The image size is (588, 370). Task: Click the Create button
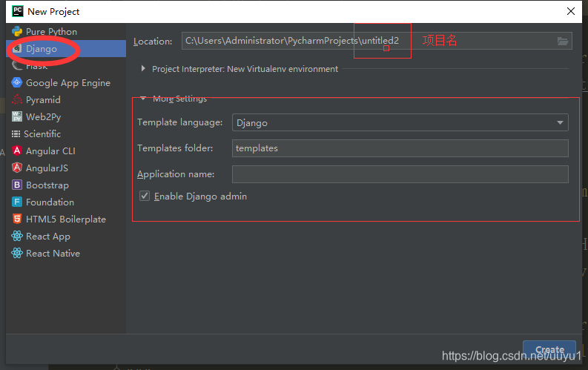[x=549, y=350]
